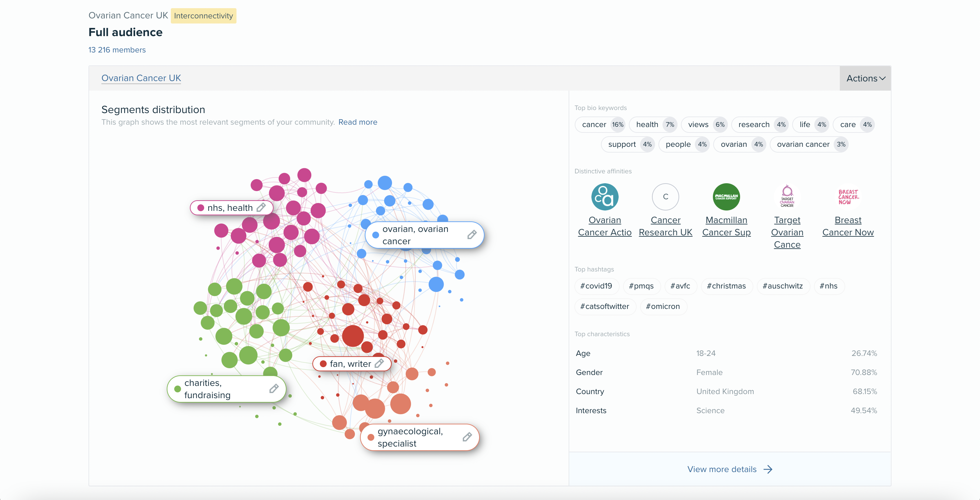Click on Ovarian Cancer UK tab label

(141, 78)
